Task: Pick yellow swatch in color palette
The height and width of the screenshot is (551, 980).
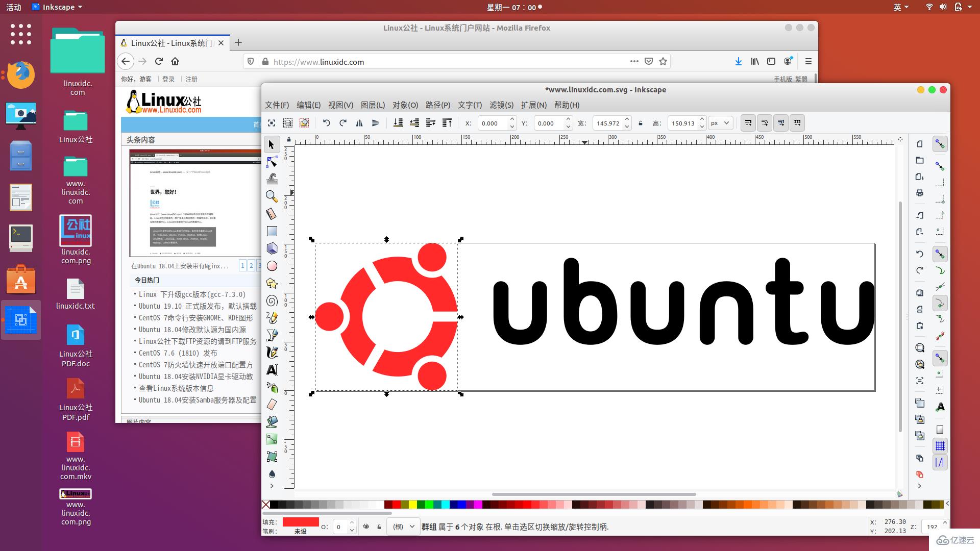Action: tap(412, 505)
